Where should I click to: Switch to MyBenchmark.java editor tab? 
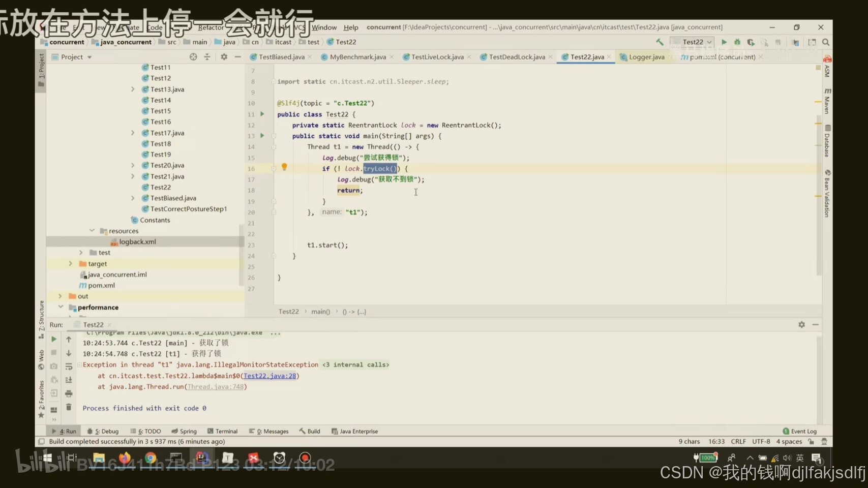357,57
